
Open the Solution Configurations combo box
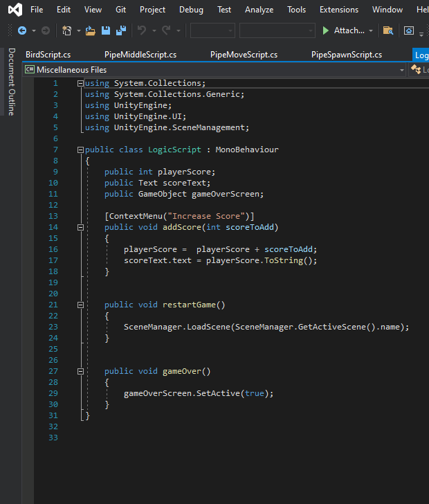coord(212,30)
